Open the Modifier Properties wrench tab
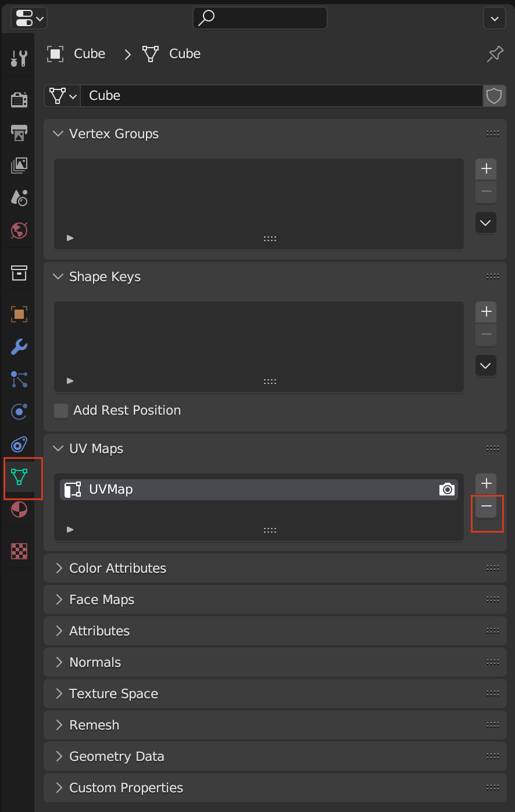The height and width of the screenshot is (812, 515). click(19, 347)
